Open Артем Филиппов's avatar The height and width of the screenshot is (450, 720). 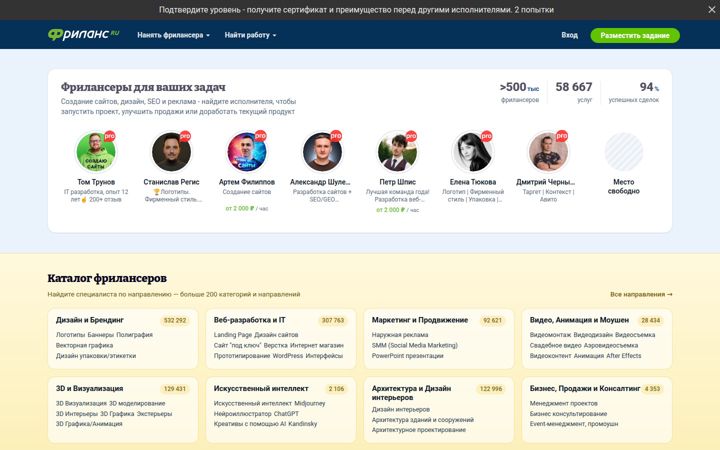(247, 152)
